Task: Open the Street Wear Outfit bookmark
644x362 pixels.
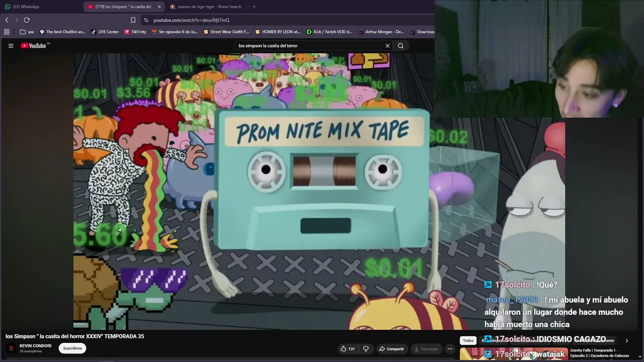Action: point(226,32)
